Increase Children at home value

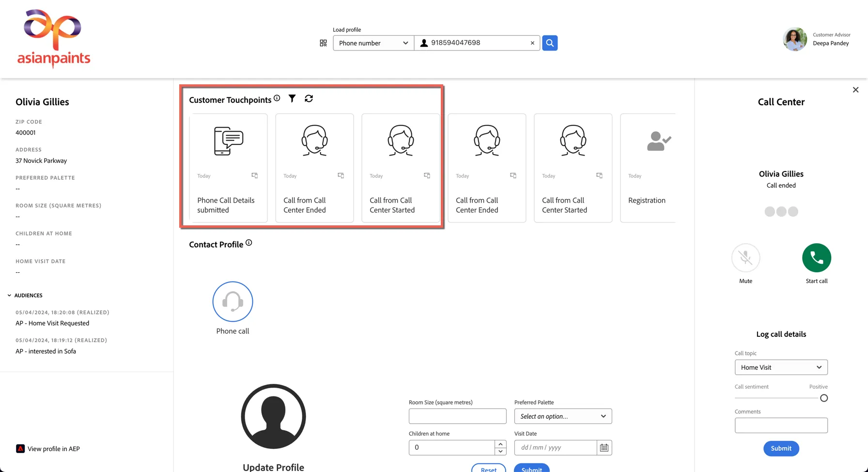(x=500, y=444)
